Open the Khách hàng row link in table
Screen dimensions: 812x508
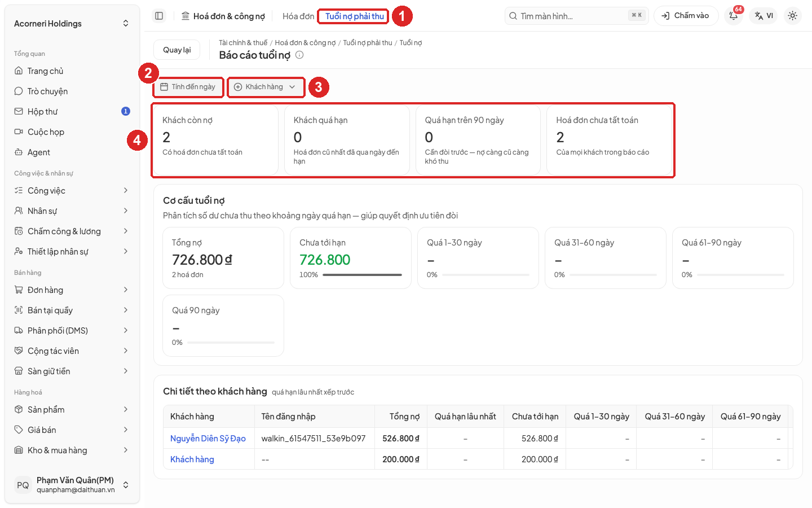[x=192, y=459]
